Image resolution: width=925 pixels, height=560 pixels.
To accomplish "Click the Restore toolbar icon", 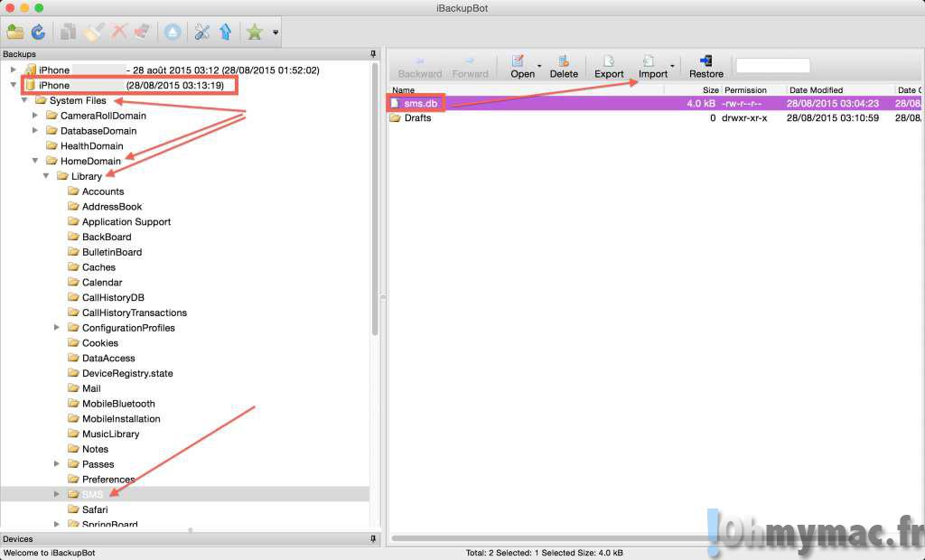I will (705, 66).
